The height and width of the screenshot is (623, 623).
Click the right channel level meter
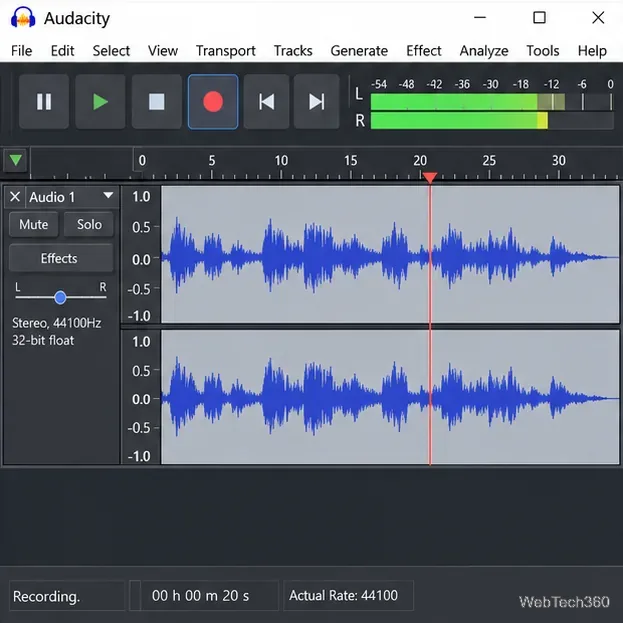pos(492,120)
